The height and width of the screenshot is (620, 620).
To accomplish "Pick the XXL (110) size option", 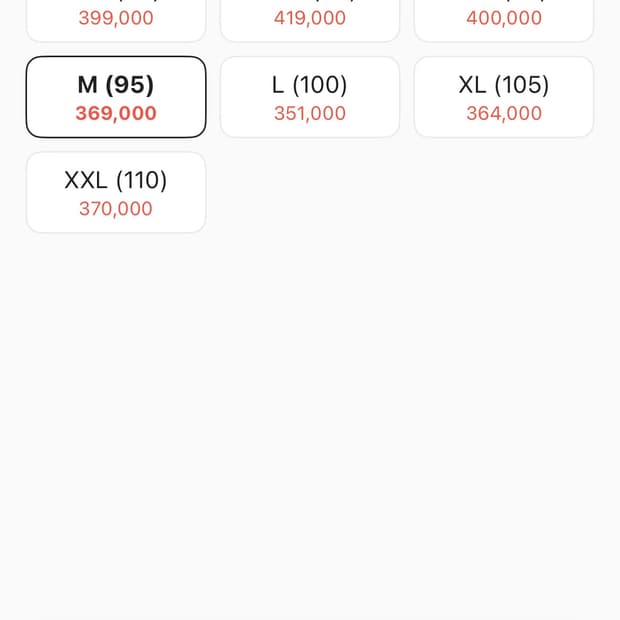I will click(x=116, y=193).
